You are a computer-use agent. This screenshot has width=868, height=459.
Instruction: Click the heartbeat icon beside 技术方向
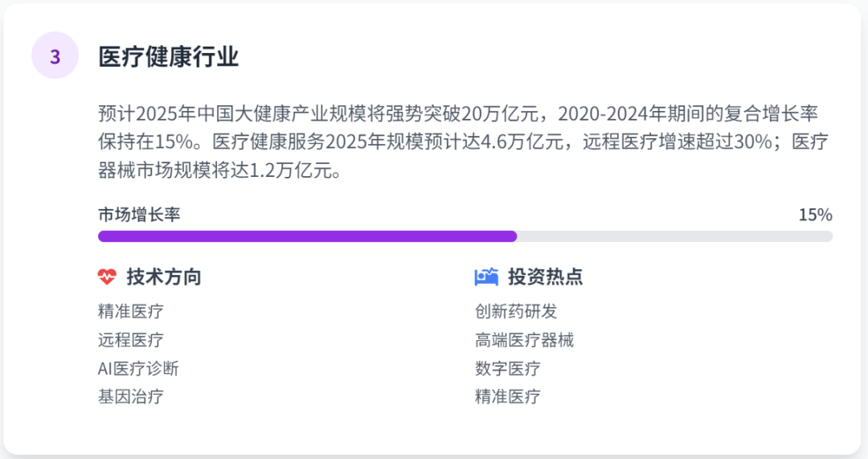[x=107, y=277]
